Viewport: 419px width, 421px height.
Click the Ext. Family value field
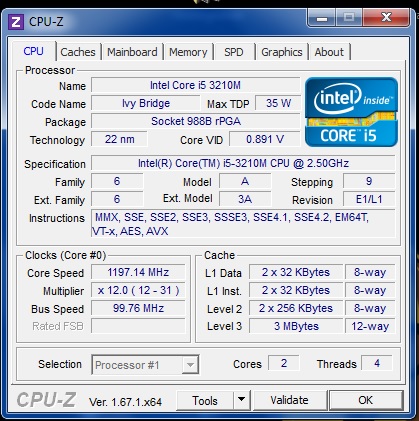click(117, 199)
